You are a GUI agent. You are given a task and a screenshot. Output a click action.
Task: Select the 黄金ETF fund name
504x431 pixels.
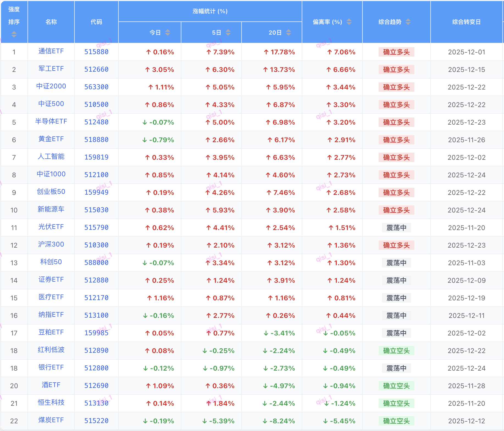tap(51, 139)
